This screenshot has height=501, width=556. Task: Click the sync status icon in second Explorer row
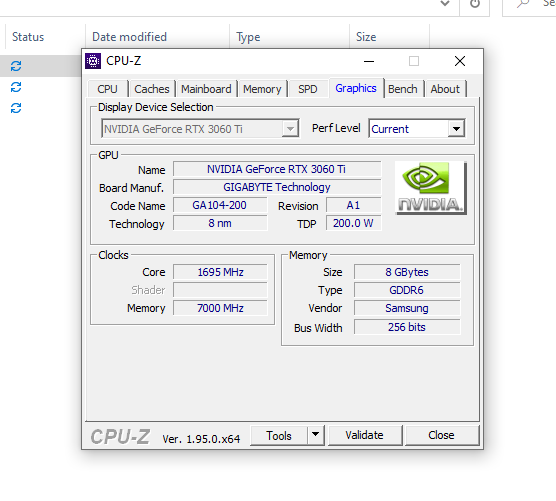[16, 87]
